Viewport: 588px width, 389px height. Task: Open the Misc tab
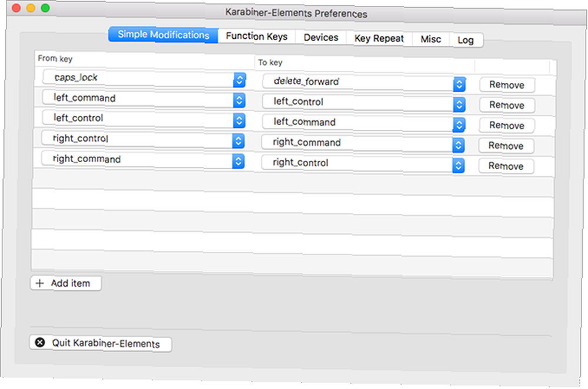430,39
